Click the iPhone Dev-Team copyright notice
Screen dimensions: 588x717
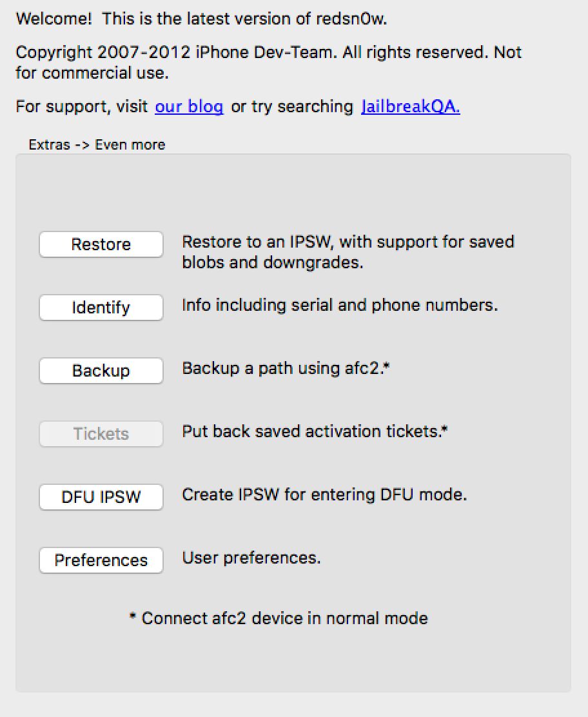[268, 63]
